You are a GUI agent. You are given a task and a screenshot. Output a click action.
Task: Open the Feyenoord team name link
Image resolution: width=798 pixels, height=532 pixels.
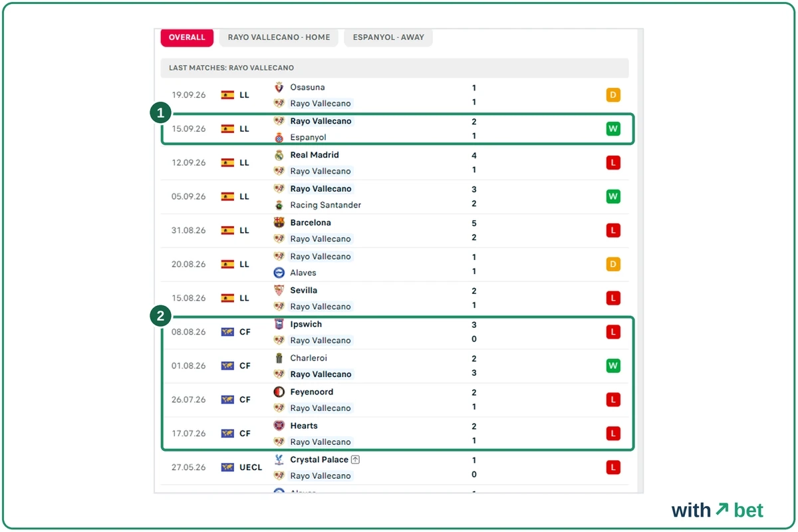click(x=312, y=392)
